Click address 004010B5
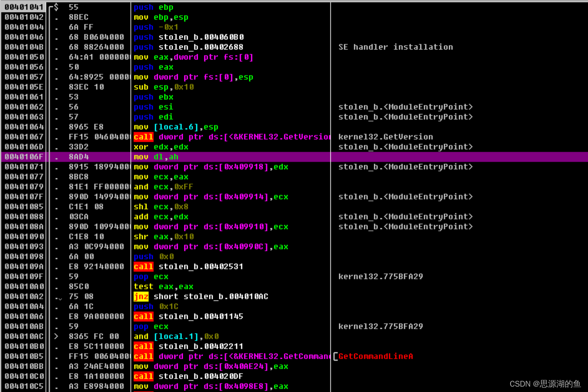 coord(24,356)
